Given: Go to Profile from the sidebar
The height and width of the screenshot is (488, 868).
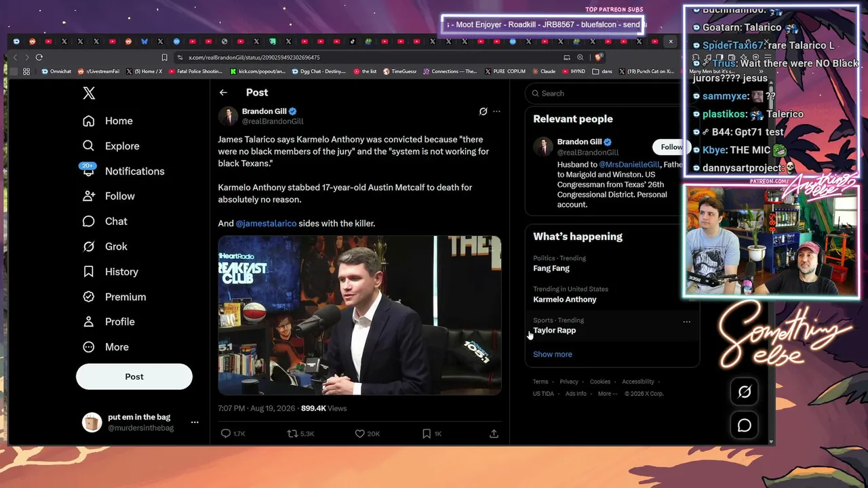Looking at the screenshot, I should [108, 321].
